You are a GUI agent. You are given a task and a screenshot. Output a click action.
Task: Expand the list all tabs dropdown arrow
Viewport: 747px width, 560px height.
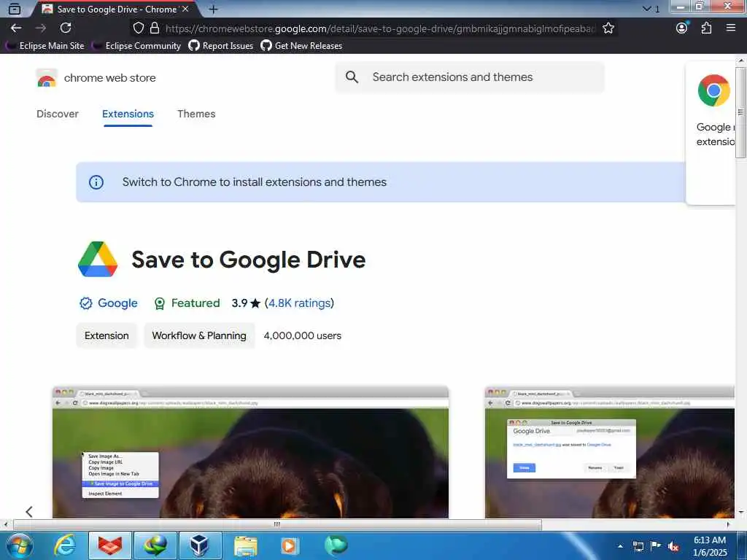pos(646,9)
